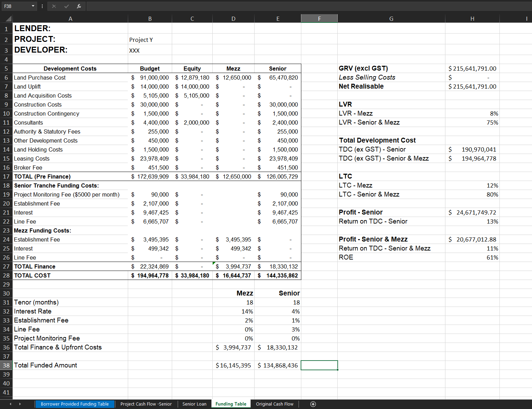532x409 pixels.
Task: Select TDC Senior value 190,970,041
Action: 472,149
